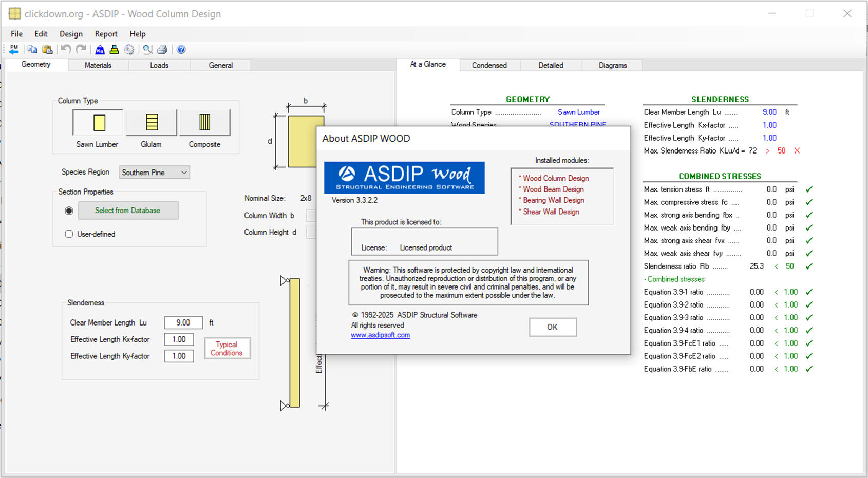868x478 pixels.
Task: Open the Diagrams results tab
Action: (612, 65)
